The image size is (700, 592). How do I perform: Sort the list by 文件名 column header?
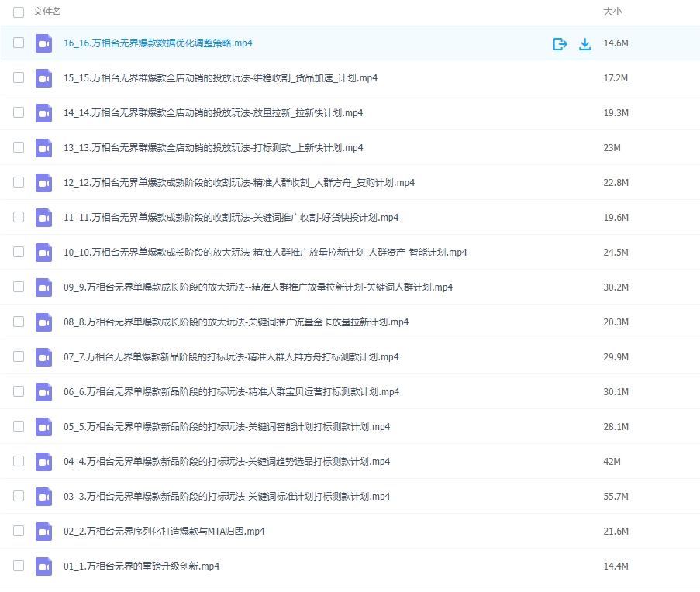pyautogui.click(x=47, y=12)
